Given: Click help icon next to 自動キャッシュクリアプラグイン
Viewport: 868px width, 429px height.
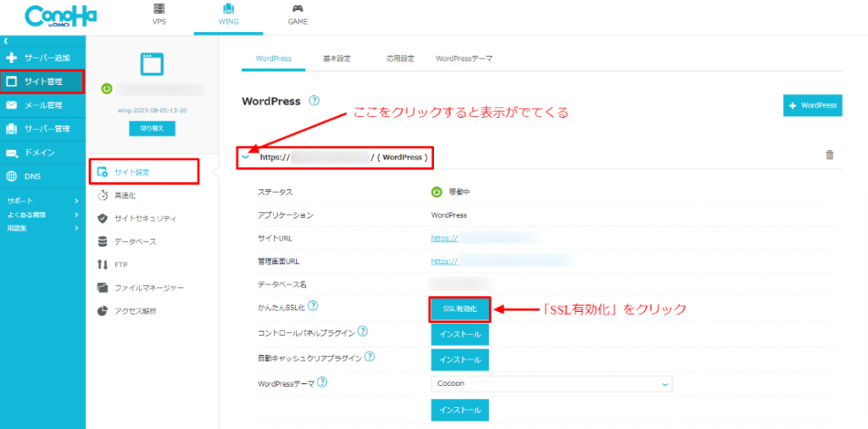Looking at the screenshot, I should tap(370, 357).
